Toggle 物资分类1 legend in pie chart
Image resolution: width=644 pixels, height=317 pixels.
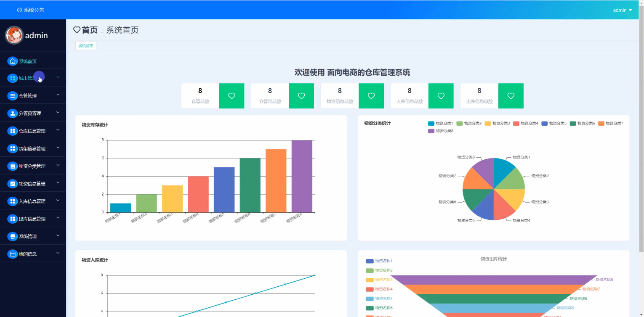point(441,123)
